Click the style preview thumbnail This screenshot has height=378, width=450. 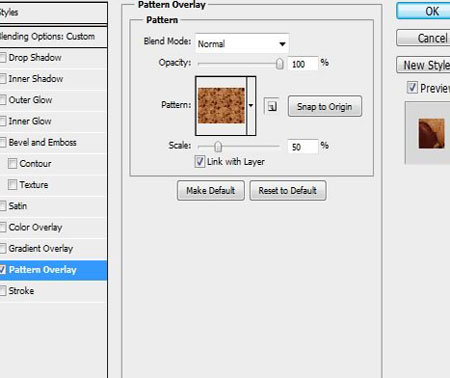click(x=432, y=134)
